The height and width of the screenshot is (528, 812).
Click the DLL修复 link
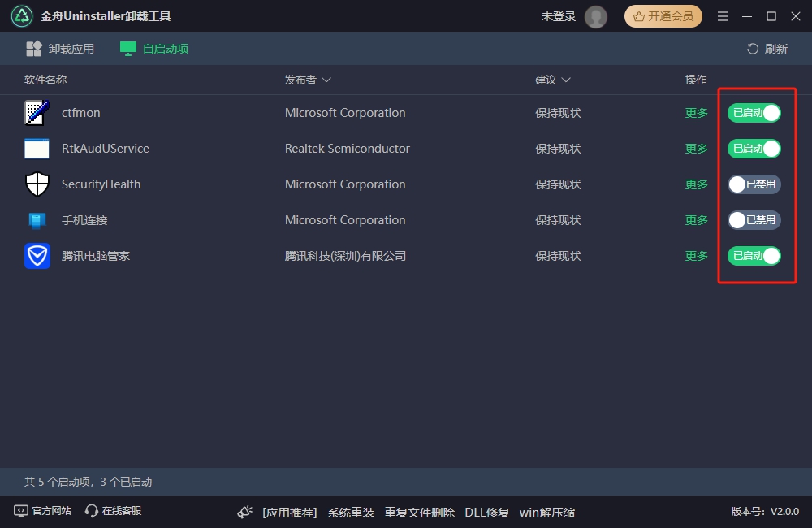[486, 513]
